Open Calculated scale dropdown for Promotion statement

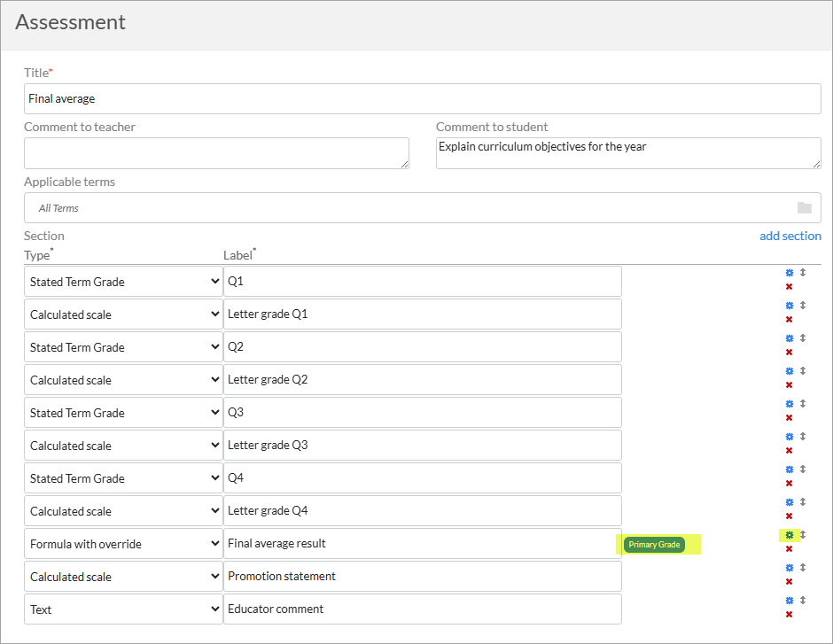click(x=123, y=577)
